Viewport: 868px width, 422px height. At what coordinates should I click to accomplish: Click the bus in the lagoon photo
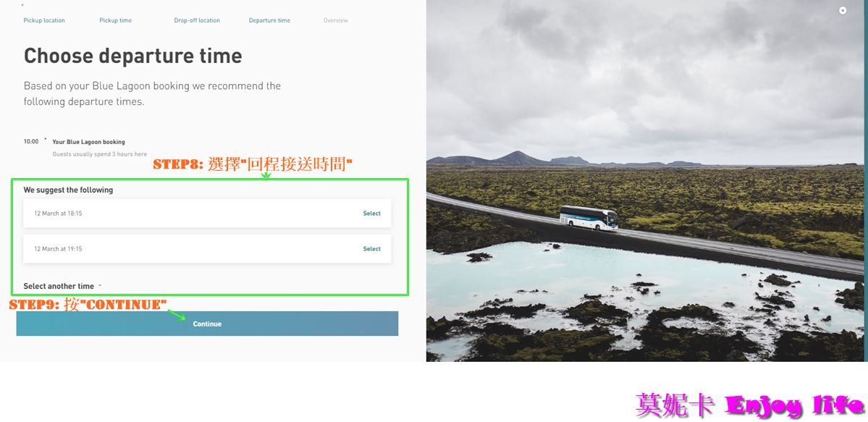tap(588, 217)
